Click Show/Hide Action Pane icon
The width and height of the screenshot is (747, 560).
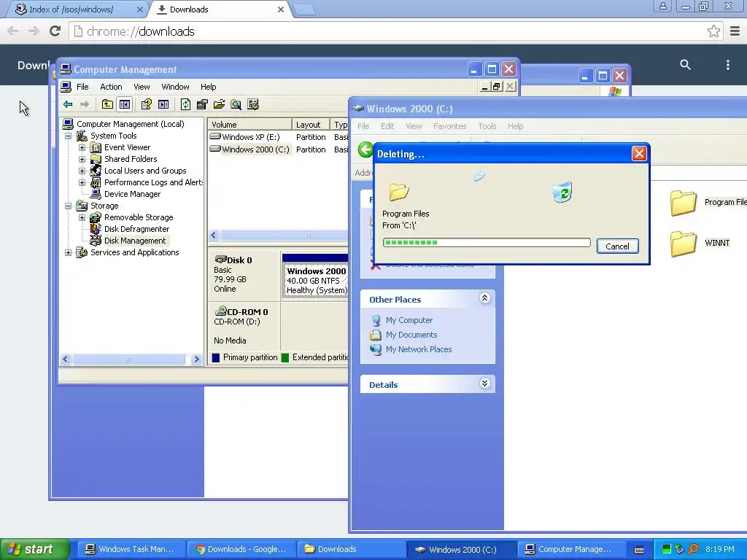[x=163, y=104]
